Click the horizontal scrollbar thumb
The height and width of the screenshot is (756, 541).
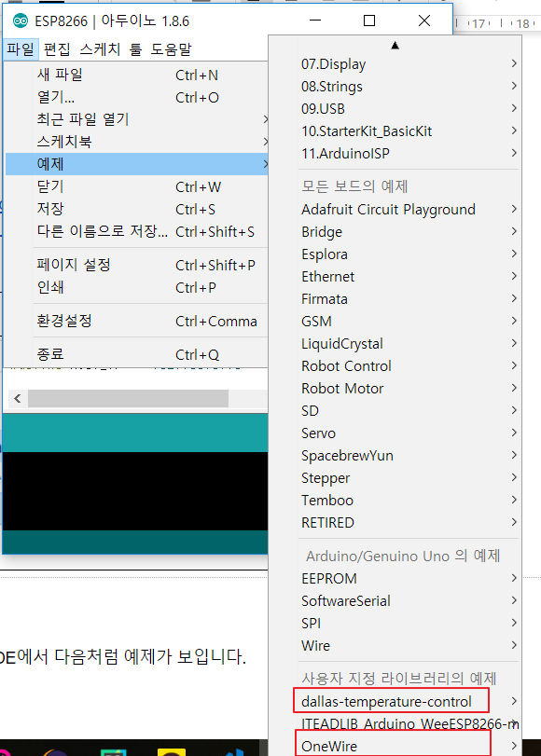pyautogui.click(x=128, y=399)
